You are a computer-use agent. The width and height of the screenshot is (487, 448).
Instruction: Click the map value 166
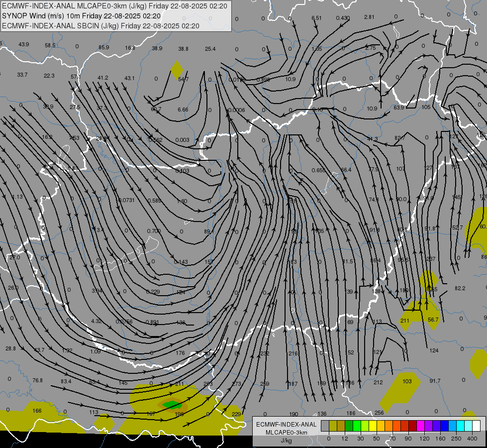[x=37, y=411]
